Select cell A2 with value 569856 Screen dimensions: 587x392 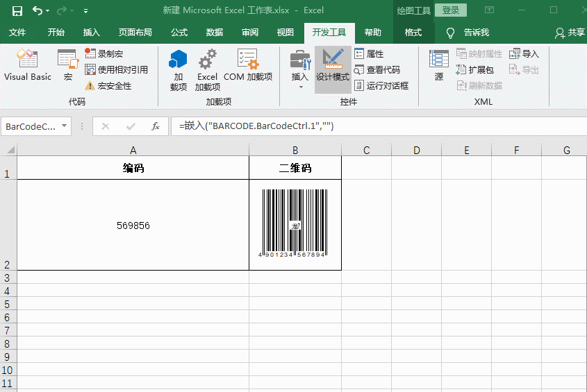point(133,225)
